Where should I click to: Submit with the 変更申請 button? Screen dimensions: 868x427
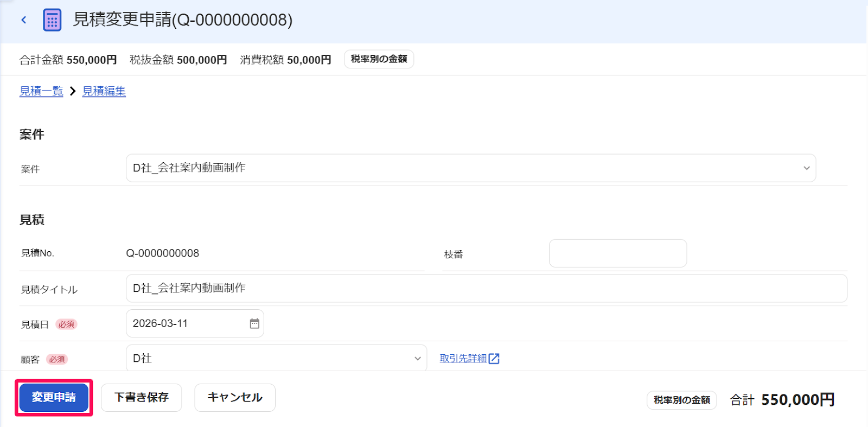point(54,397)
